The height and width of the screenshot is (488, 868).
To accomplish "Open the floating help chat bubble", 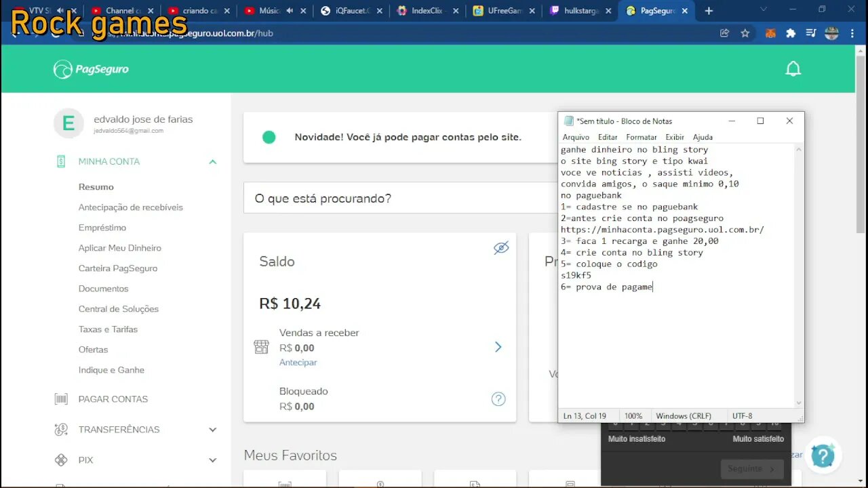I will click(823, 455).
